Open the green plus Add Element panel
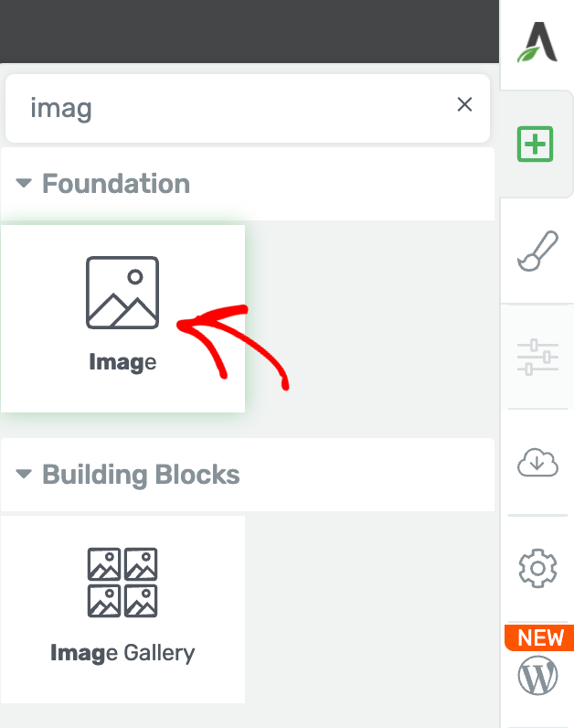The width and height of the screenshot is (574, 728). (x=537, y=145)
